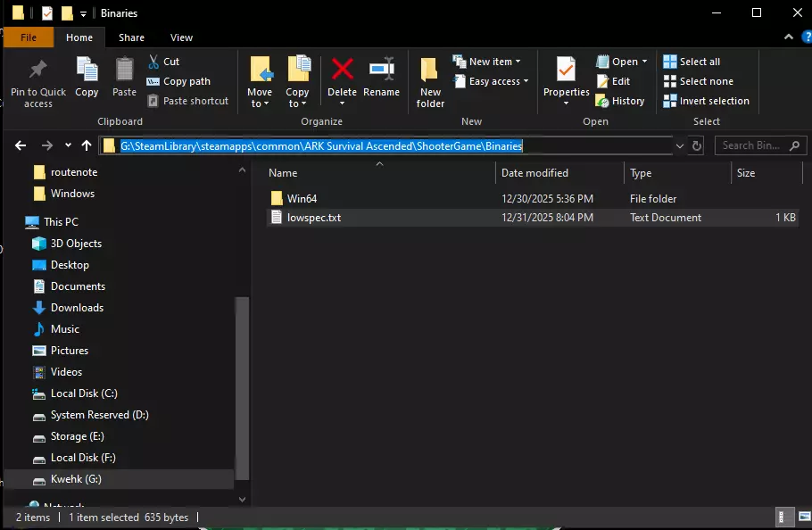This screenshot has width=812, height=530.
Task: Go up one folder level
Action: (x=87, y=145)
